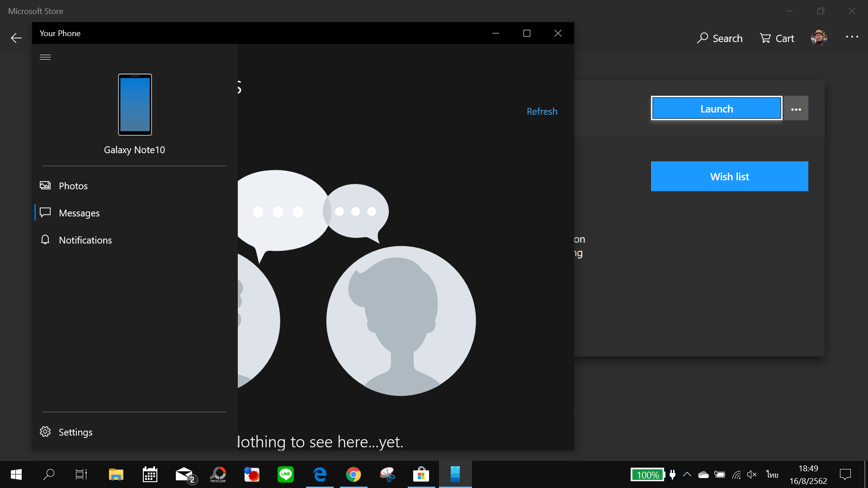
Task: Select Messages in Your Phone sidebar
Action: 135,213
